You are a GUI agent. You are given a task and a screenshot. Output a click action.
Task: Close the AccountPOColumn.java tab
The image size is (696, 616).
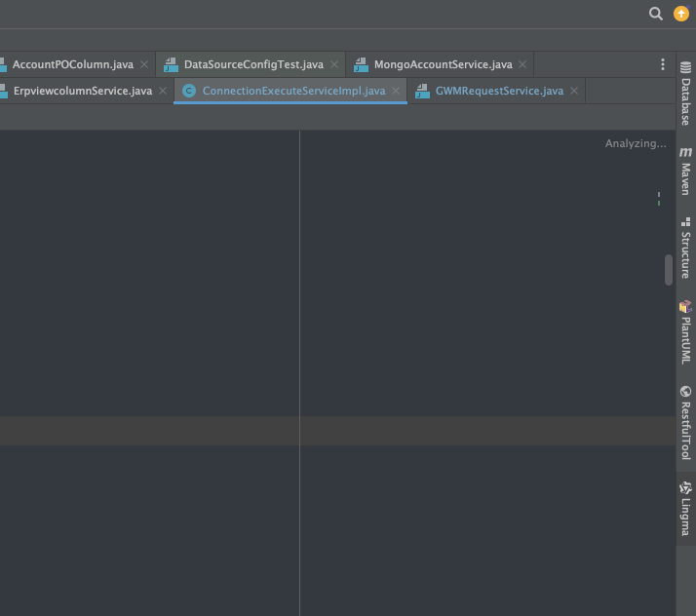[144, 64]
